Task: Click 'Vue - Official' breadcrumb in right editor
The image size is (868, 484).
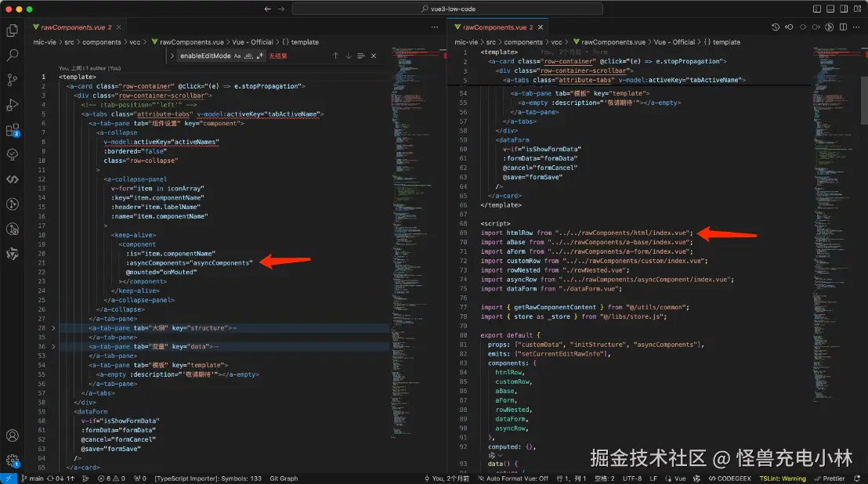Action: [x=675, y=42]
